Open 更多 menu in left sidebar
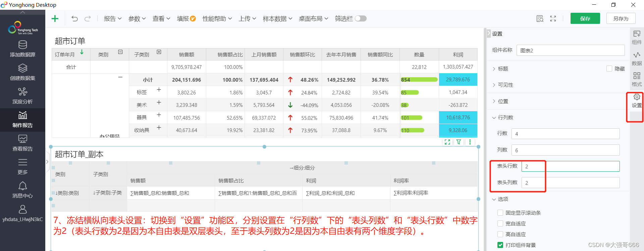The image size is (644, 251). coord(22,167)
